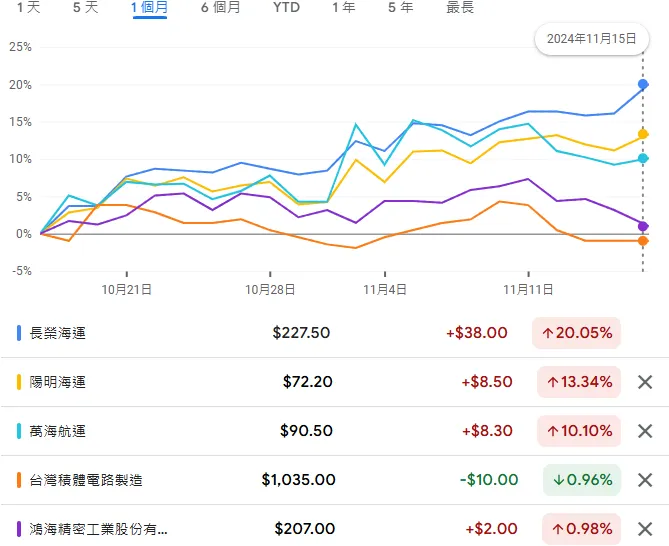Click the orange data point below 0%
The image size is (669, 546).
point(643,241)
